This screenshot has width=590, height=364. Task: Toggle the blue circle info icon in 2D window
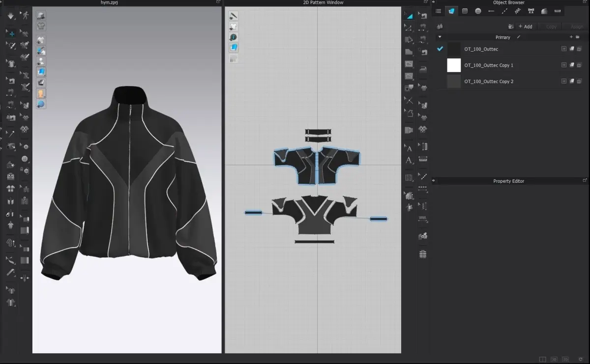[234, 37]
